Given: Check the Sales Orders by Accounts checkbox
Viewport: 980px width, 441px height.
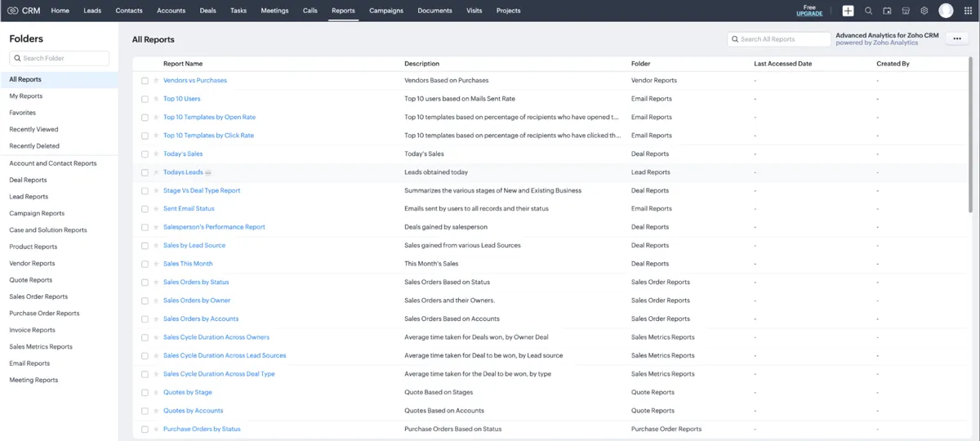Looking at the screenshot, I should (x=145, y=319).
